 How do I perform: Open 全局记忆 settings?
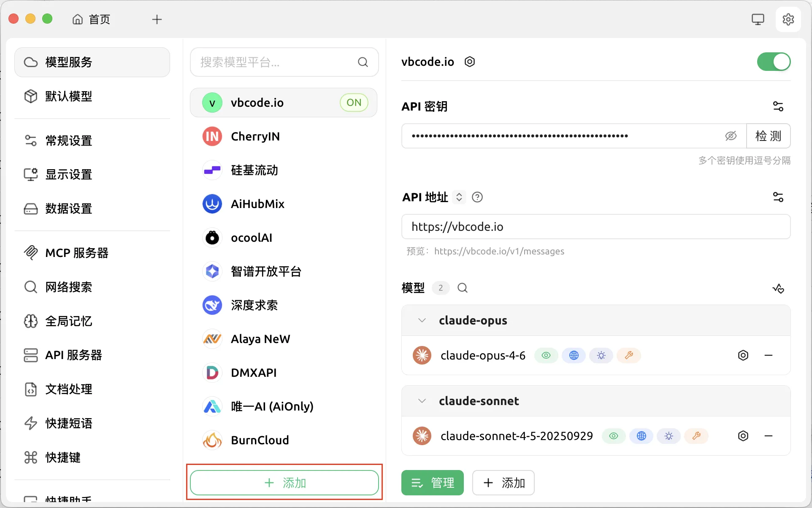coord(92,321)
